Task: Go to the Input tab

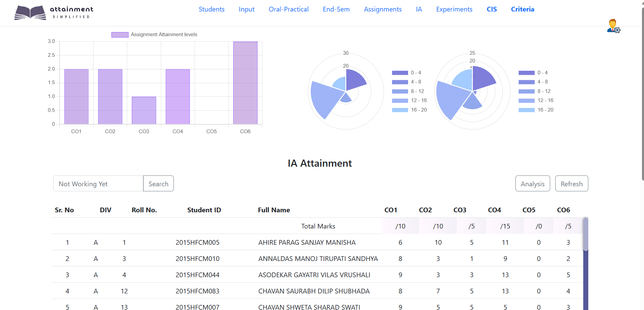Action: click(247, 9)
